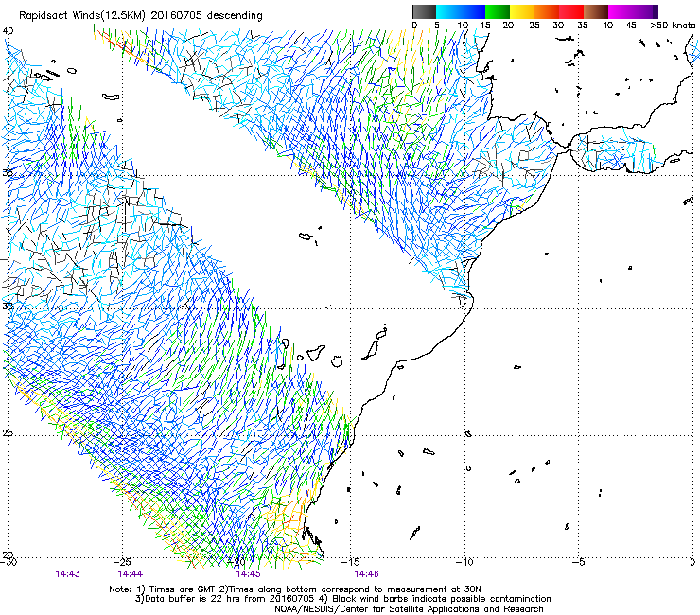Click the gray 0–5 knots legend segment
This screenshot has height=615, width=700.
[424, 11]
